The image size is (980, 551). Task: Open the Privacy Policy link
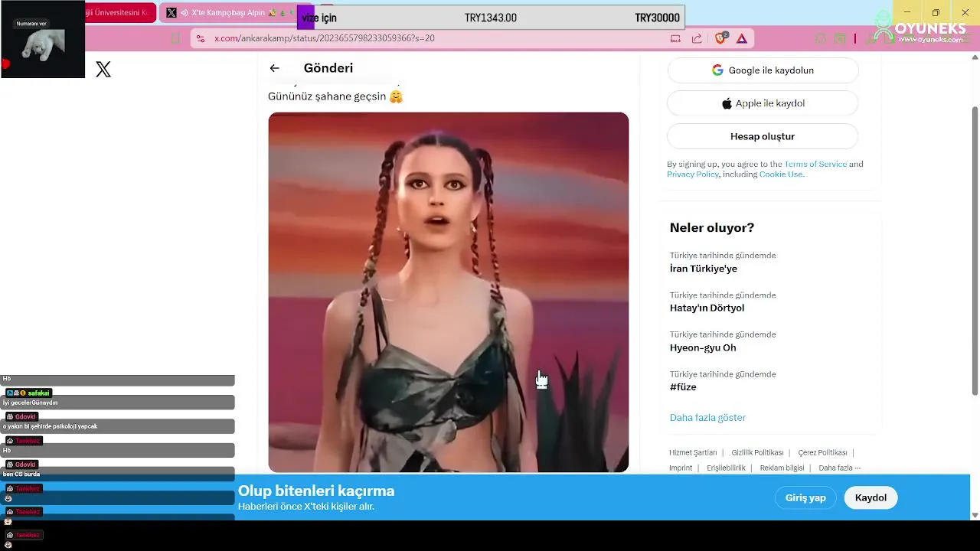(693, 174)
